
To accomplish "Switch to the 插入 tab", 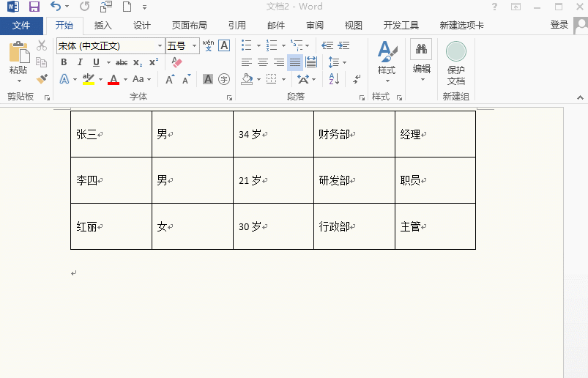I will 103,26.
